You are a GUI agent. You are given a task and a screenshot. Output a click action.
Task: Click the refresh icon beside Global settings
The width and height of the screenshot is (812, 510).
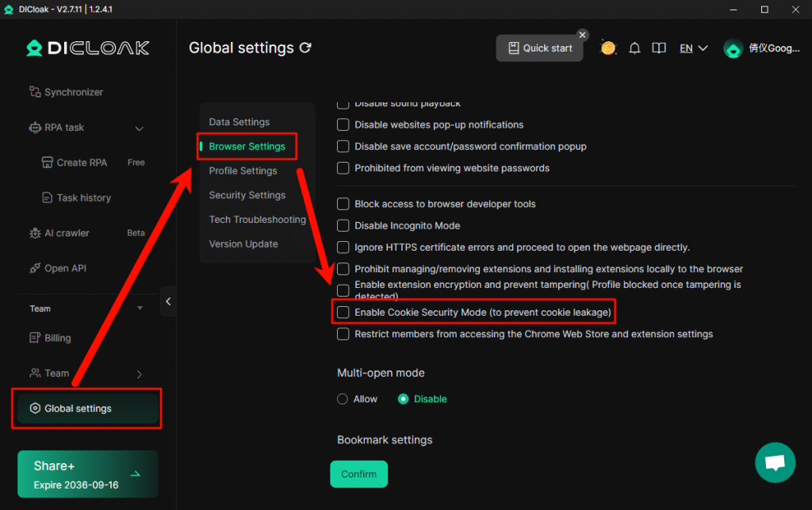click(305, 48)
